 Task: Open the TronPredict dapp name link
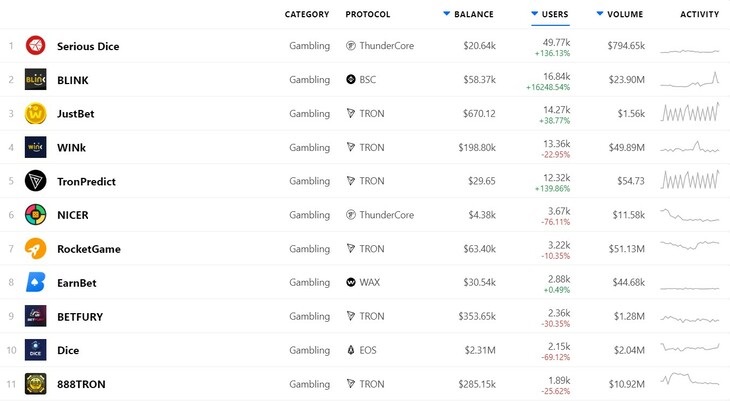(86, 182)
